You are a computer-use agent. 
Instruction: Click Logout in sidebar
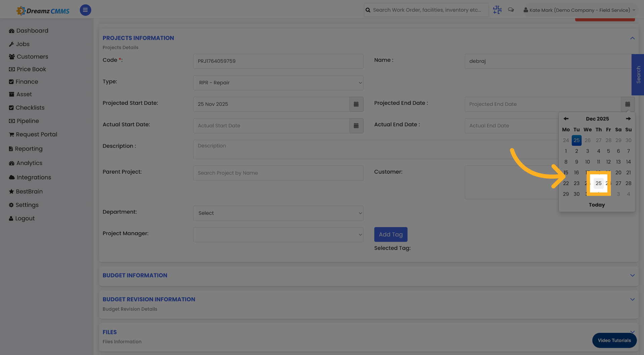(x=22, y=218)
